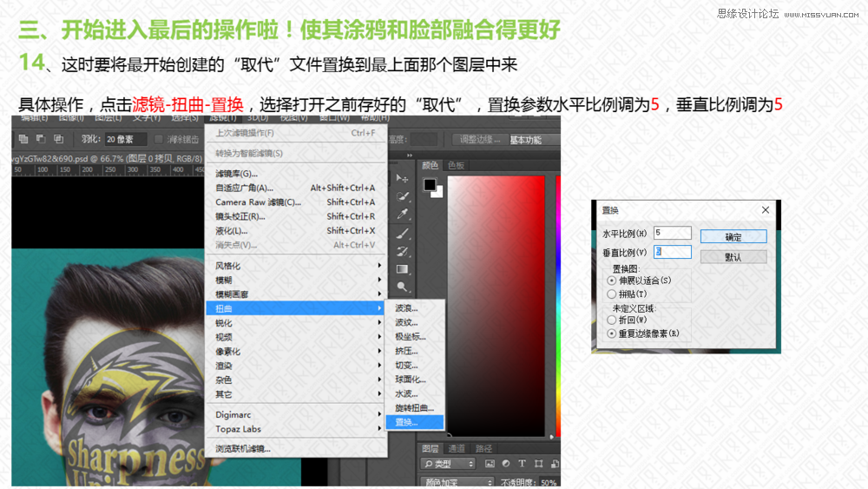The height and width of the screenshot is (489, 868).
Task: Select the Brush tool
Action: [x=403, y=233]
